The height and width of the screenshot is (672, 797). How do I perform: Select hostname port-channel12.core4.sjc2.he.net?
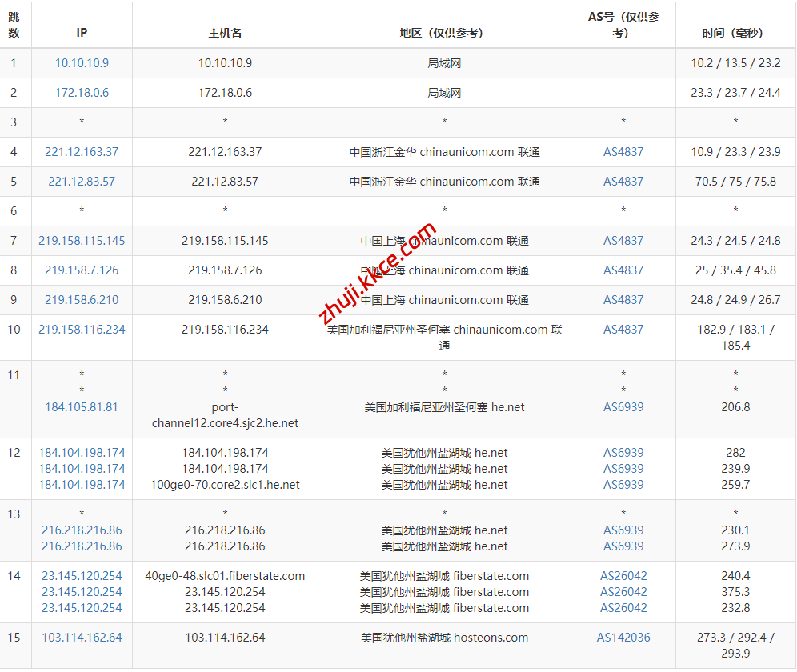[x=225, y=415]
